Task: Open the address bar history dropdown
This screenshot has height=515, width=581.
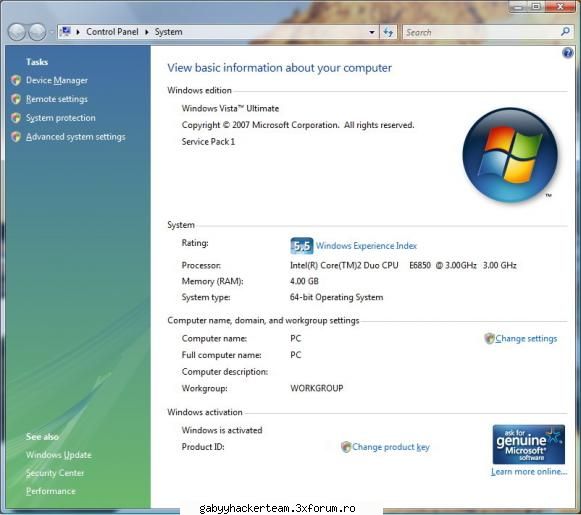Action: (x=372, y=32)
